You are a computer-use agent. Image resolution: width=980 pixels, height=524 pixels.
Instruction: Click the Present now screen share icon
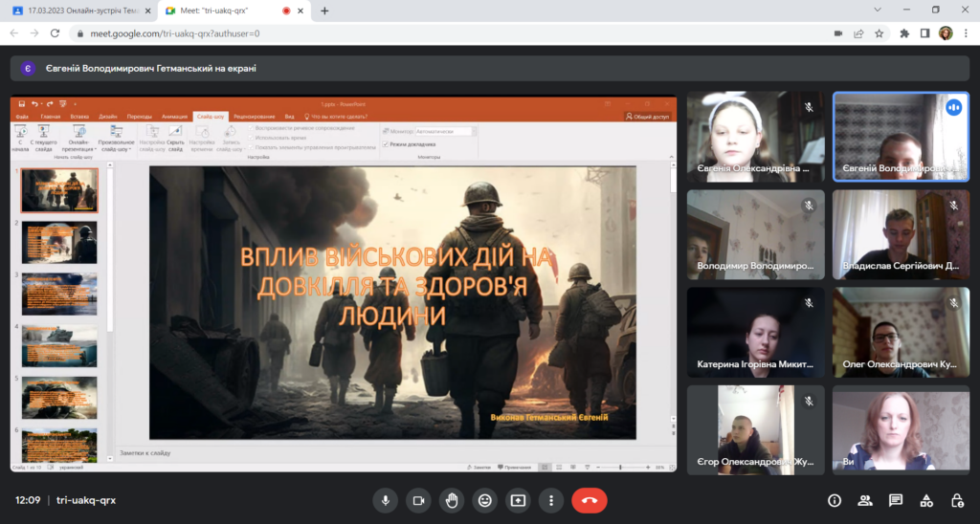pyautogui.click(x=518, y=500)
